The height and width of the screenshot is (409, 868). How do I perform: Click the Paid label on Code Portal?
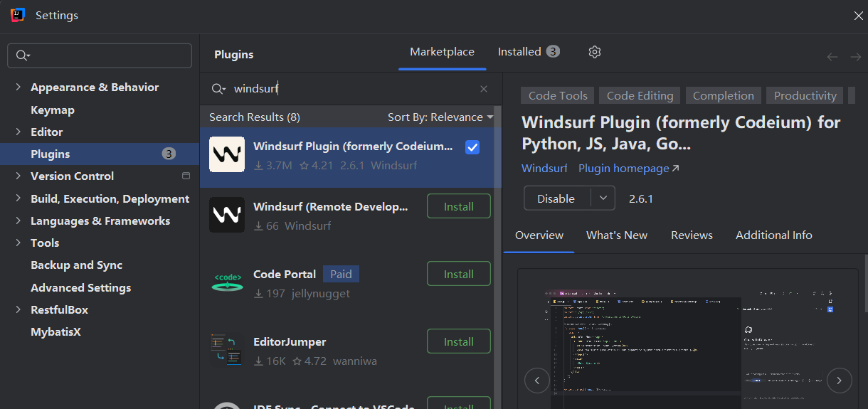(x=341, y=274)
